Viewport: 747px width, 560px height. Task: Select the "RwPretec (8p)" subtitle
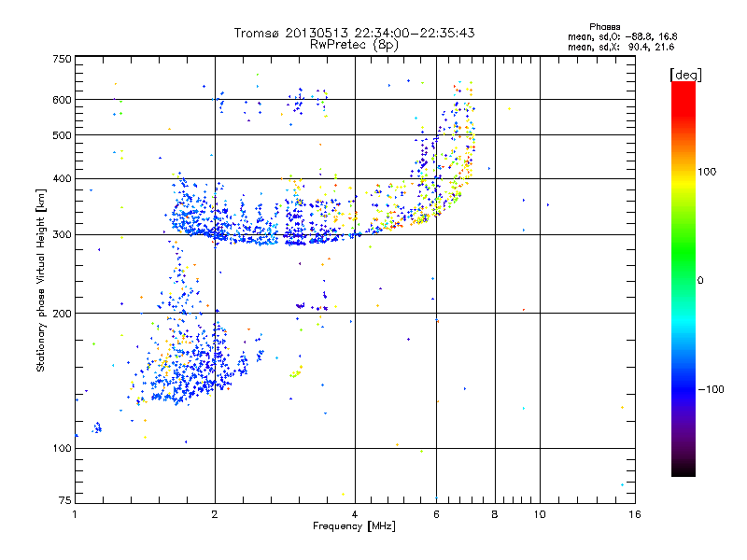[x=354, y=45]
